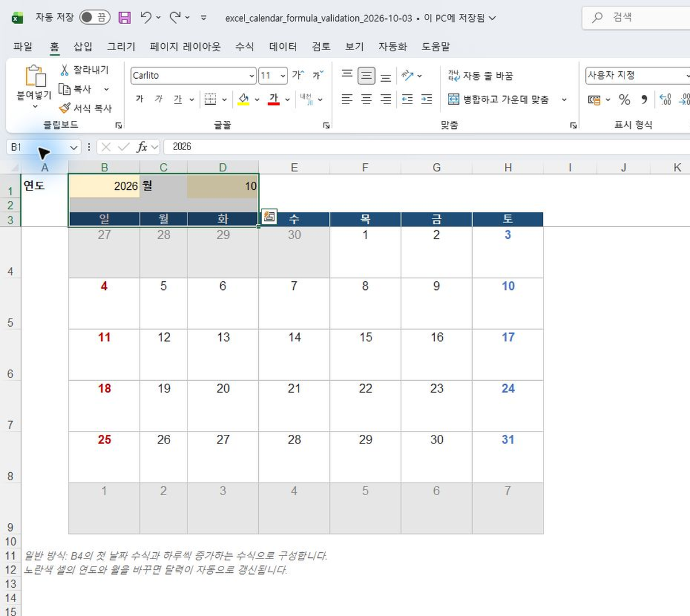Screen dimensions: 690x616
Task: Click the confirm checkmark in formula bar
Action: pos(123,147)
